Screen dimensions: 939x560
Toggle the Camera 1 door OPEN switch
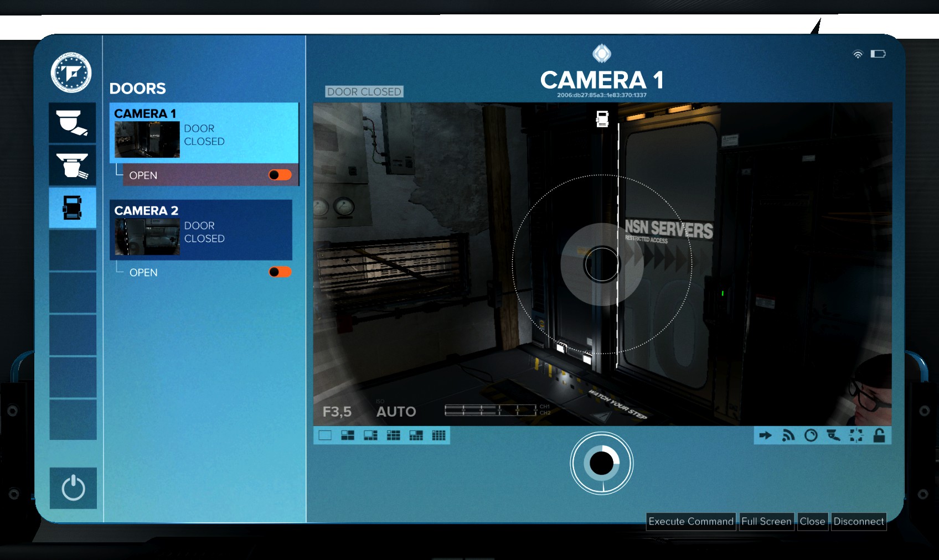click(280, 175)
